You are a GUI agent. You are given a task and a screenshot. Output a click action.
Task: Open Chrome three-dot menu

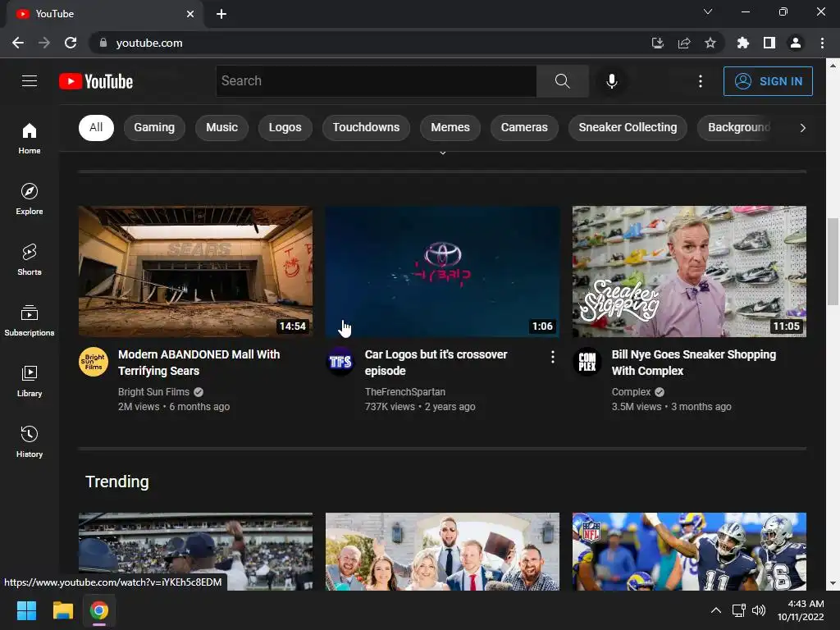(822, 43)
